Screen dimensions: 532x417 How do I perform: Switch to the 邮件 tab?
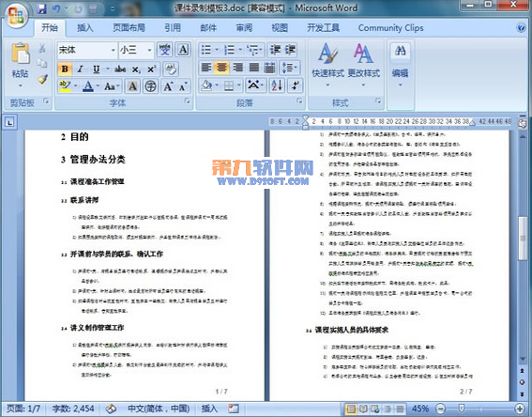(208, 28)
